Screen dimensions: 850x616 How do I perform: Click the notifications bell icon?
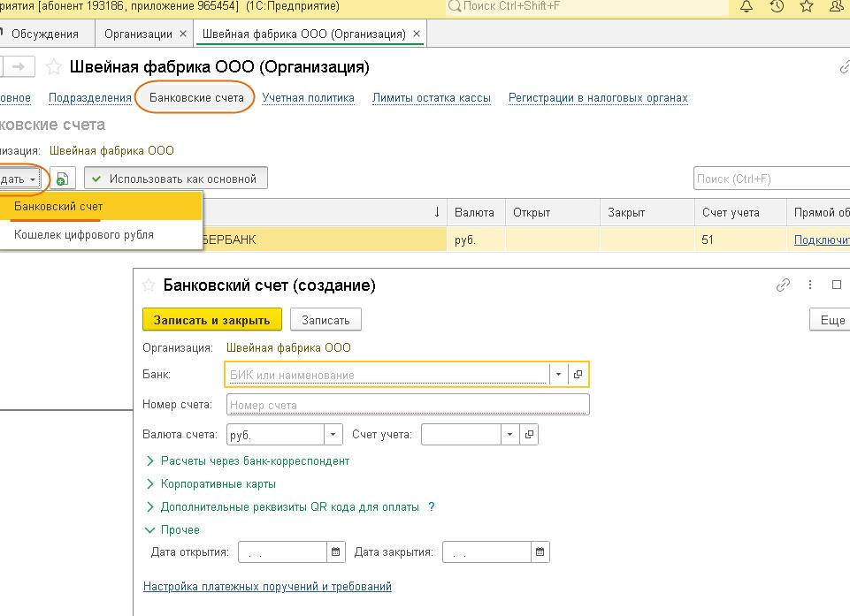coord(747,6)
